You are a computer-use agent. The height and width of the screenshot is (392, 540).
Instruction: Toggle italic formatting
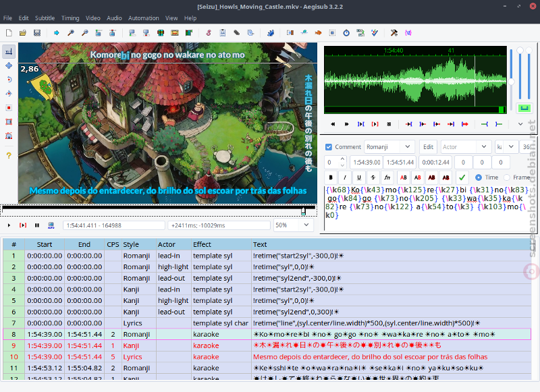(345, 177)
